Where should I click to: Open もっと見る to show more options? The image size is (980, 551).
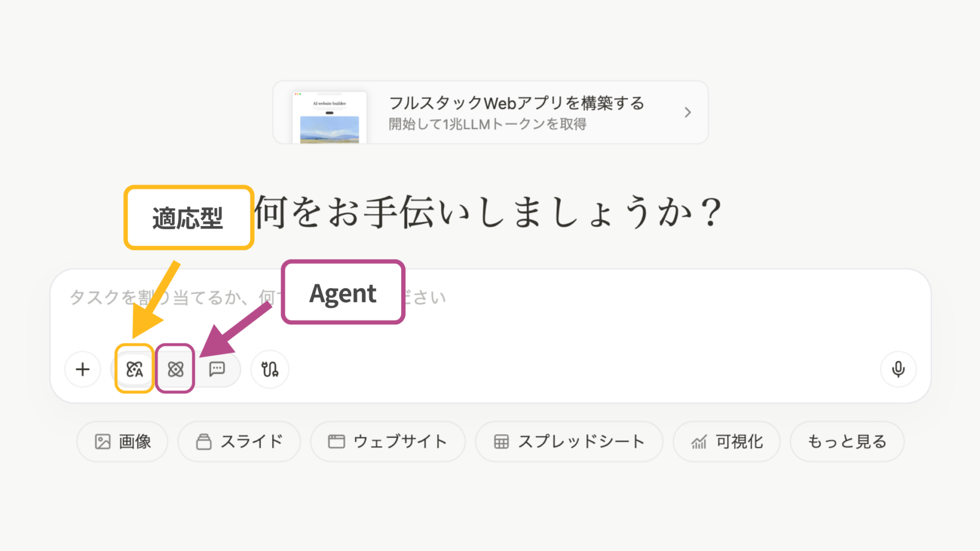pos(847,442)
